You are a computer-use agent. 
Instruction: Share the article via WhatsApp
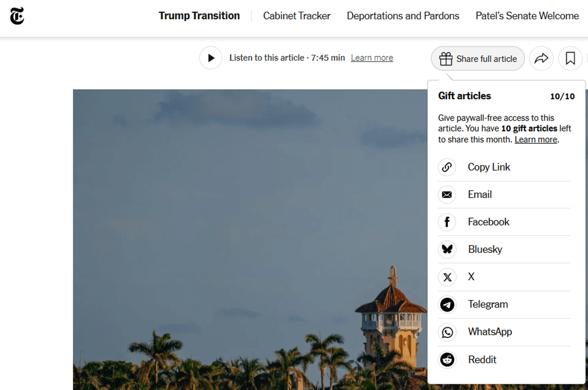pyautogui.click(x=490, y=332)
